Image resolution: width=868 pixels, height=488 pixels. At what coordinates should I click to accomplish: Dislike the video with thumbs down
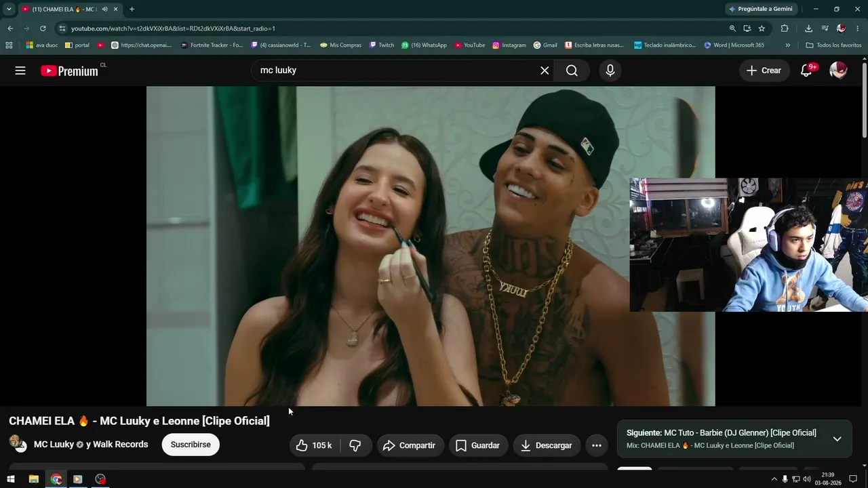click(355, 445)
